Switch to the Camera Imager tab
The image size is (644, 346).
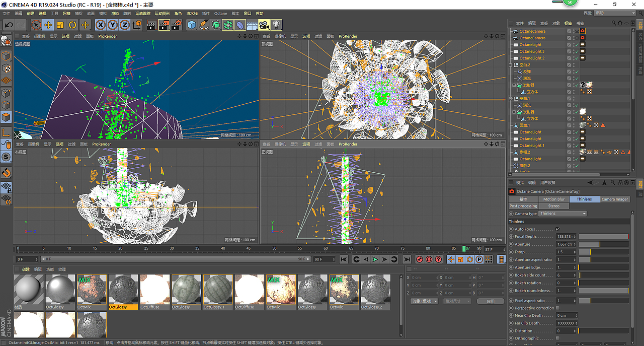pyautogui.click(x=615, y=199)
